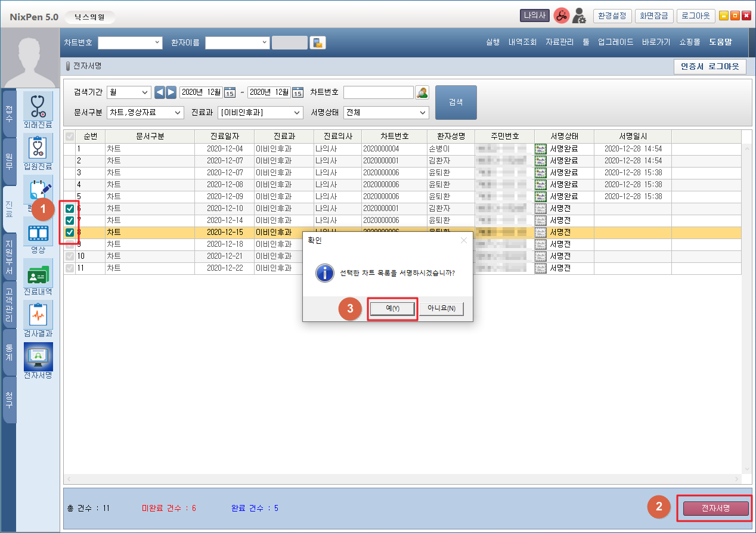Click the calendar icon after the start date

(x=230, y=92)
